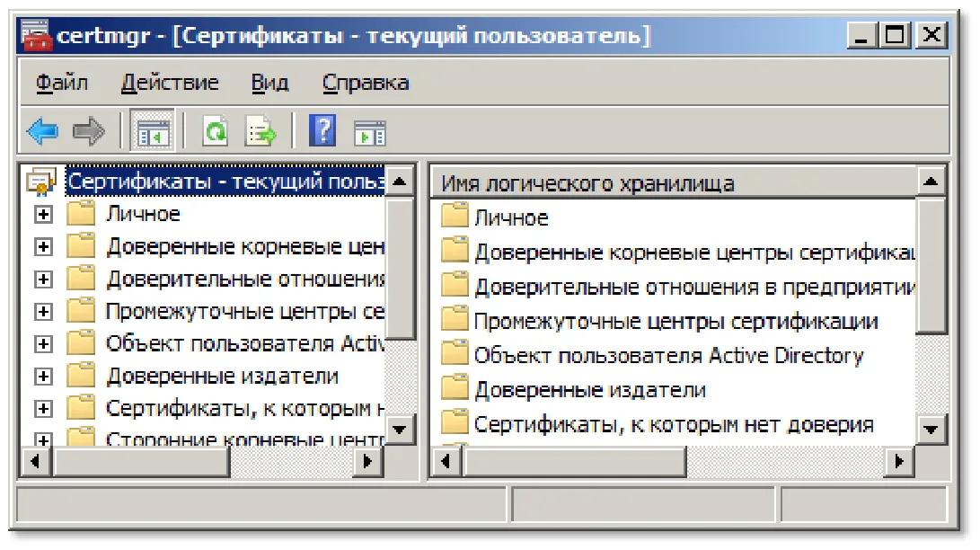Open the Действие menu

tap(170, 83)
